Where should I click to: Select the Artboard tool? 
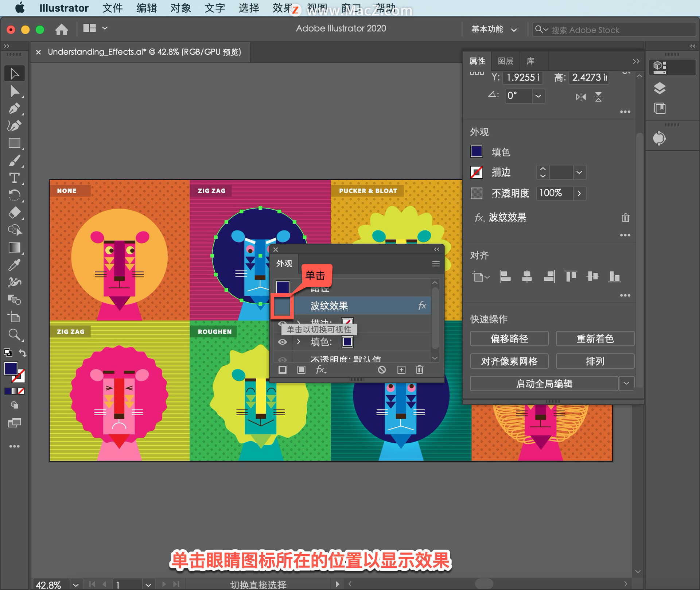click(x=15, y=317)
